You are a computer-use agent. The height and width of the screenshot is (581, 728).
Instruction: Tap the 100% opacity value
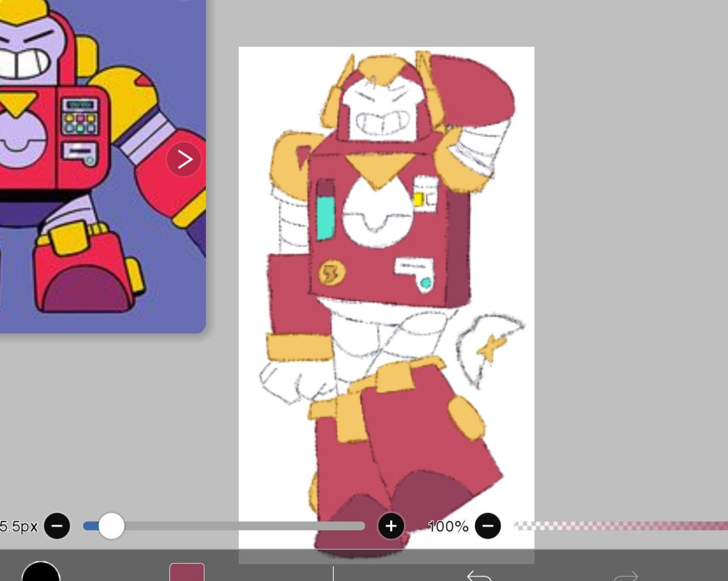[448, 526]
